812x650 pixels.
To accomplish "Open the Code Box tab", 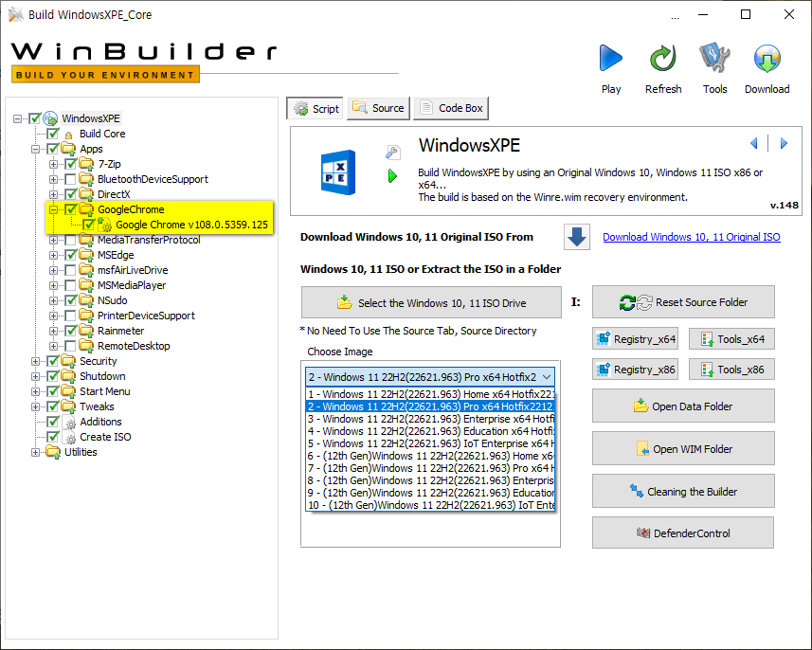I will pyautogui.click(x=451, y=108).
